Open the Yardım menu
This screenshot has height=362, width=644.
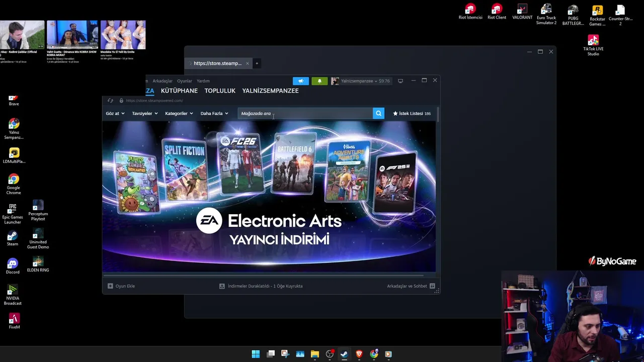point(203,81)
